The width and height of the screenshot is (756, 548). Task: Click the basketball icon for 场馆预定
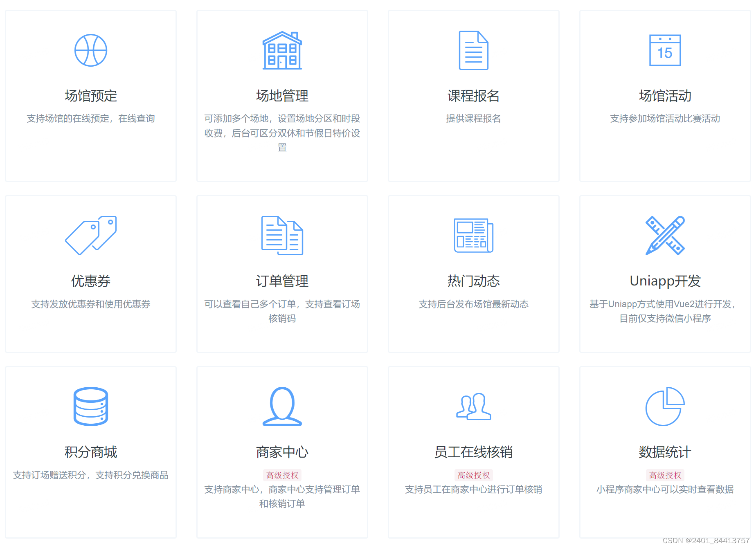[x=91, y=50]
